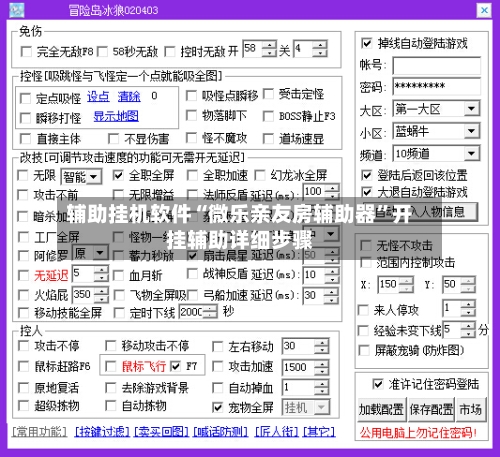Enable BOSS静止F3 checkbox
The image size is (500, 457).
pyautogui.click(x=268, y=116)
